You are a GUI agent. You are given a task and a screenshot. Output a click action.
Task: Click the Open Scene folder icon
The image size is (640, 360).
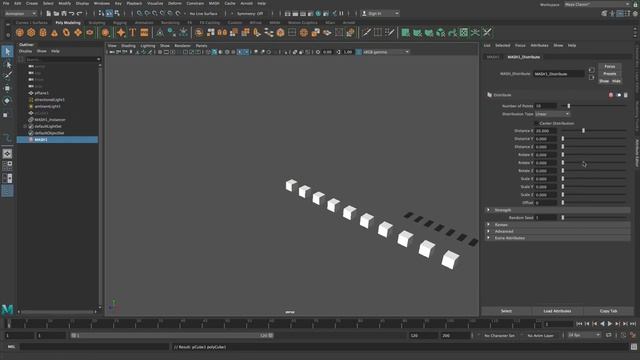[56, 13]
